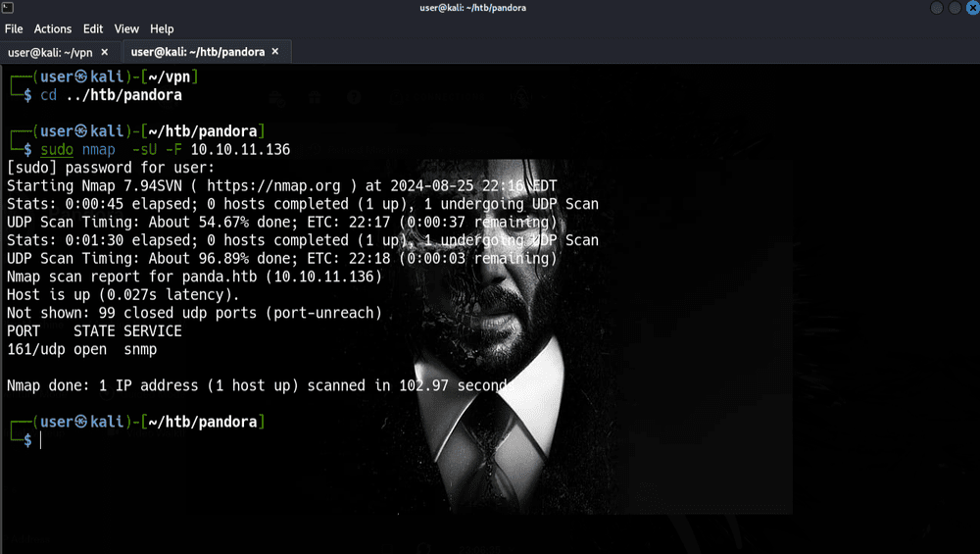Click the window title 'user@kali: ~/htb/pandora'
Image resolution: width=980 pixels, height=554 pixels.
472,8
